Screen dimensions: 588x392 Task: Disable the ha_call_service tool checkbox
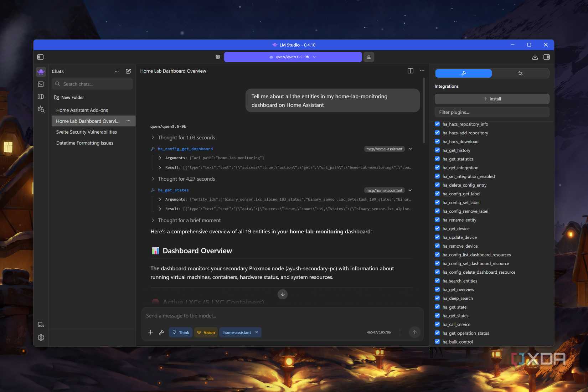(437, 324)
